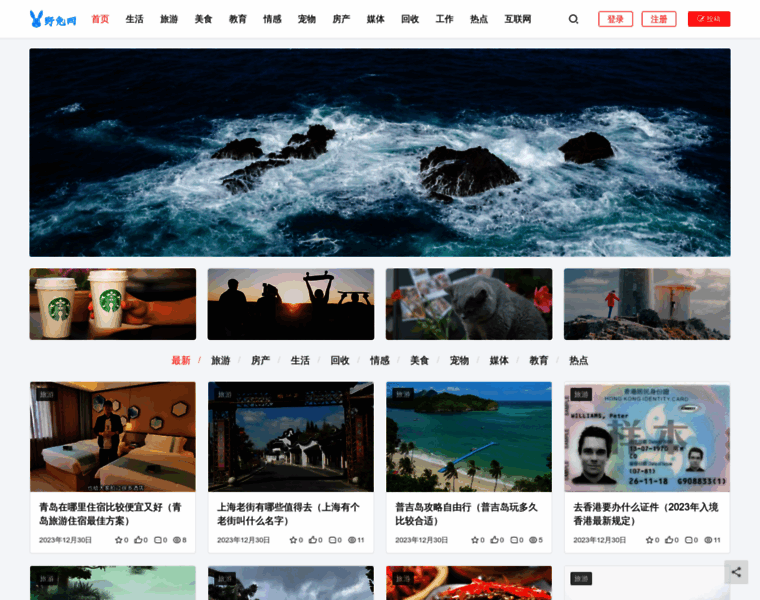760x600 pixels.
Task: Open article title 青岛在哪里住宿比较便宜又好
Action: click(x=111, y=514)
